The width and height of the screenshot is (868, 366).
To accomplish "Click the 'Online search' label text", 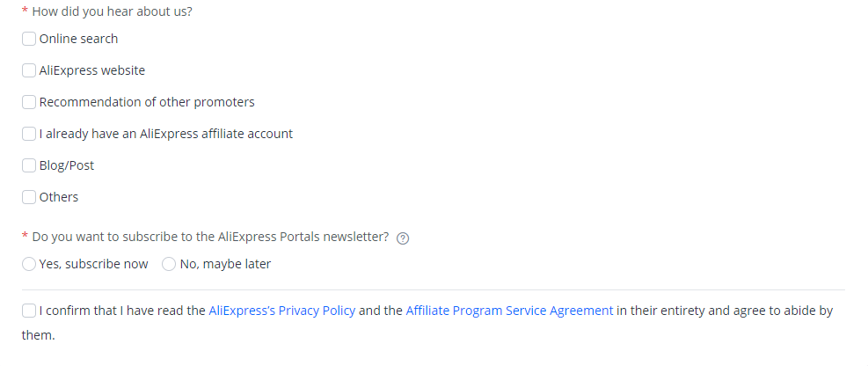I will (x=78, y=39).
